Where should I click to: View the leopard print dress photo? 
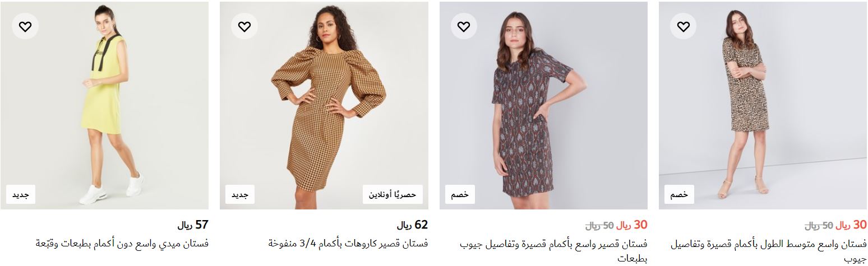tap(763, 106)
